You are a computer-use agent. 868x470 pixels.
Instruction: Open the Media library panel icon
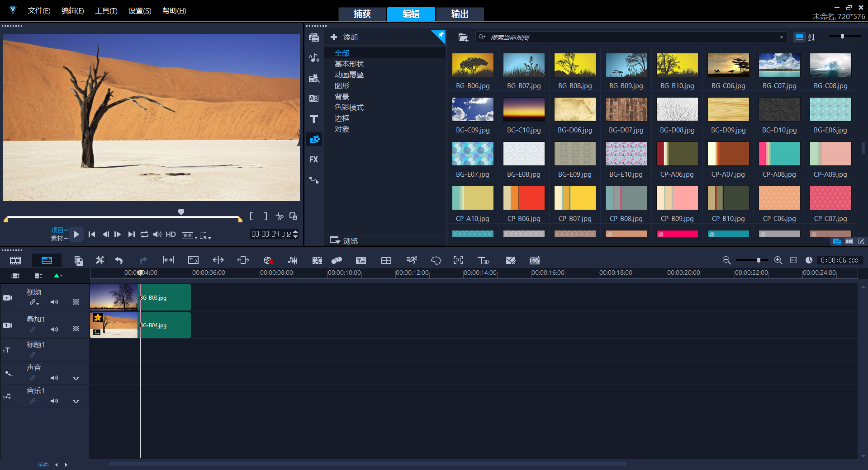coord(314,38)
